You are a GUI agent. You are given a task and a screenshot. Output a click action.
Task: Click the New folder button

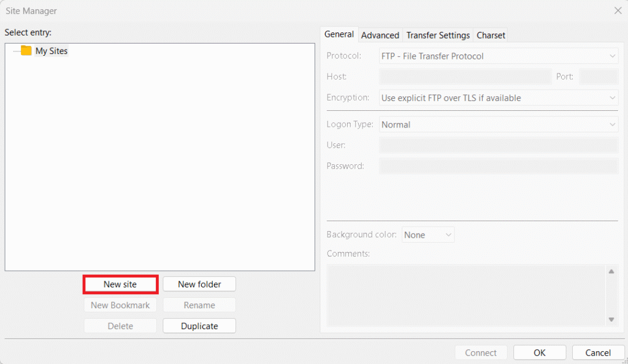coord(199,284)
